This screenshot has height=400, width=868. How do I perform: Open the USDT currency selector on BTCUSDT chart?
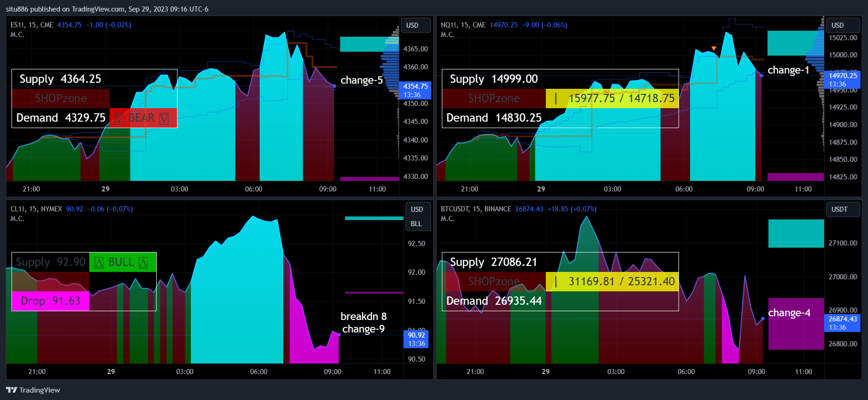pyautogui.click(x=843, y=209)
